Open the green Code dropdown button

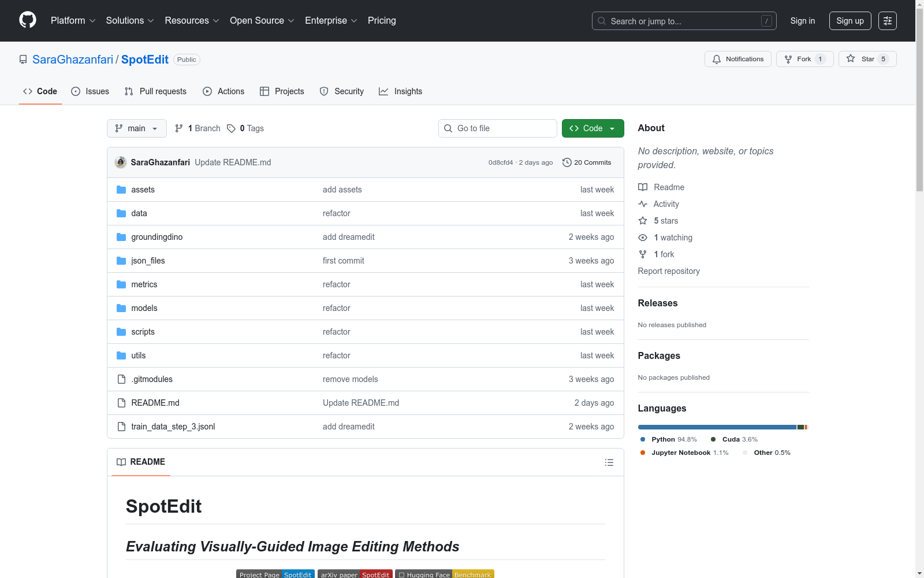(593, 128)
